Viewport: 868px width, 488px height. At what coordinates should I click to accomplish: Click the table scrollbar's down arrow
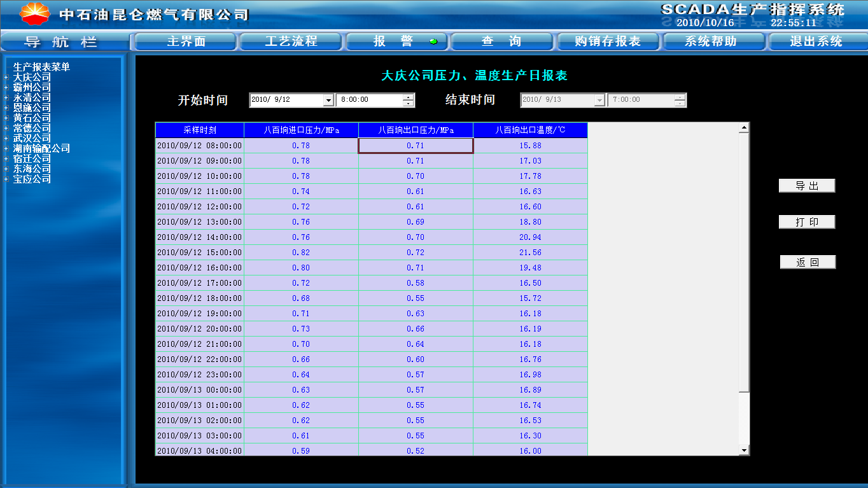coord(745,450)
